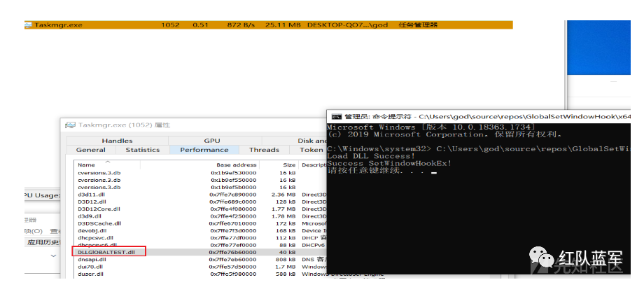Select the 应用历史 tab in Task Manager
The width and height of the screenshot is (644, 287).
[43, 242]
